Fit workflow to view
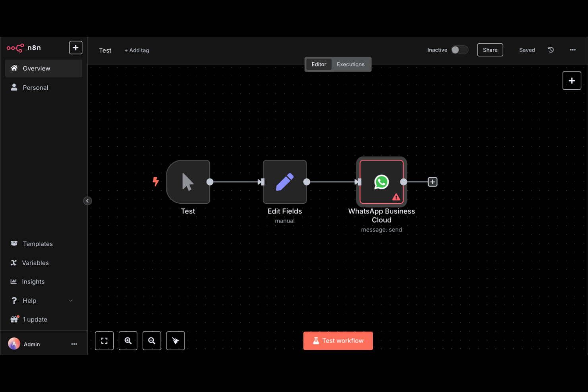The image size is (588, 392). click(104, 341)
